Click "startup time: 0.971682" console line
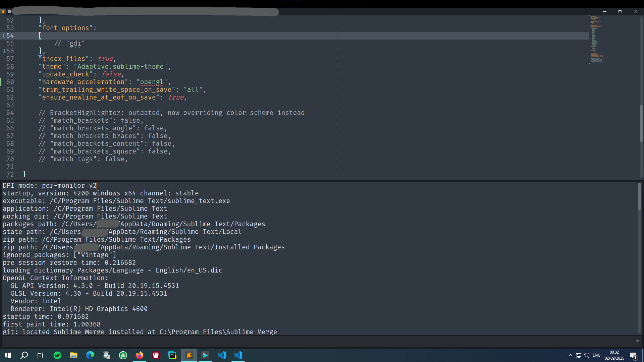The width and height of the screenshot is (644, 362). (x=46, y=317)
